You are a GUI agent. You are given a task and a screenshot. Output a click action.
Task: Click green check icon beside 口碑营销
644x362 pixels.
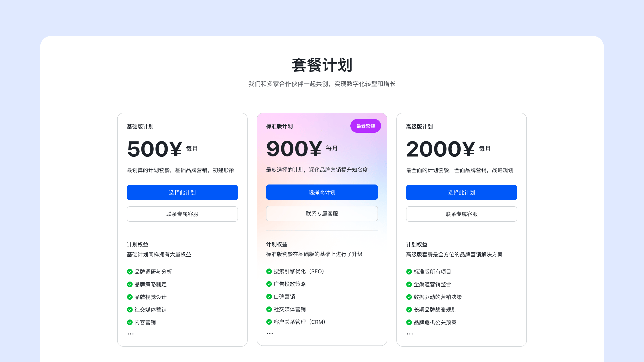point(269,297)
